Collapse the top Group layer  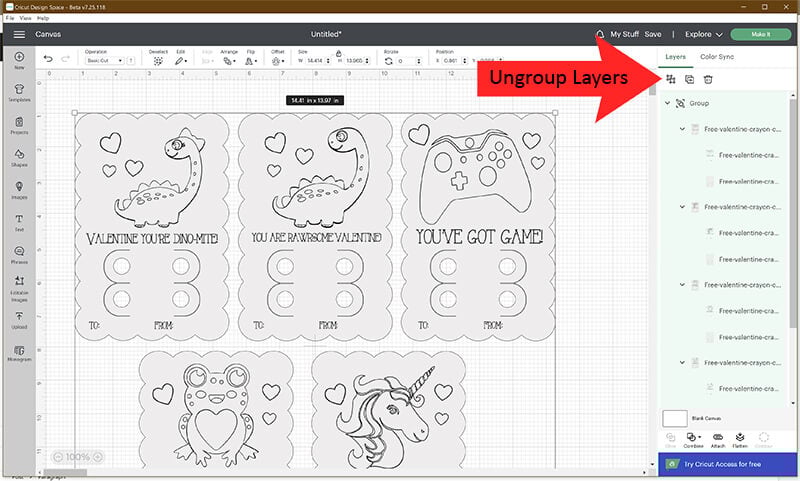(667, 103)
